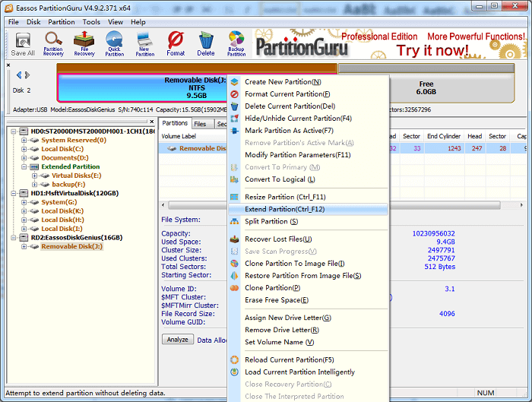Click the End Cylinder column header

[444, 136]
